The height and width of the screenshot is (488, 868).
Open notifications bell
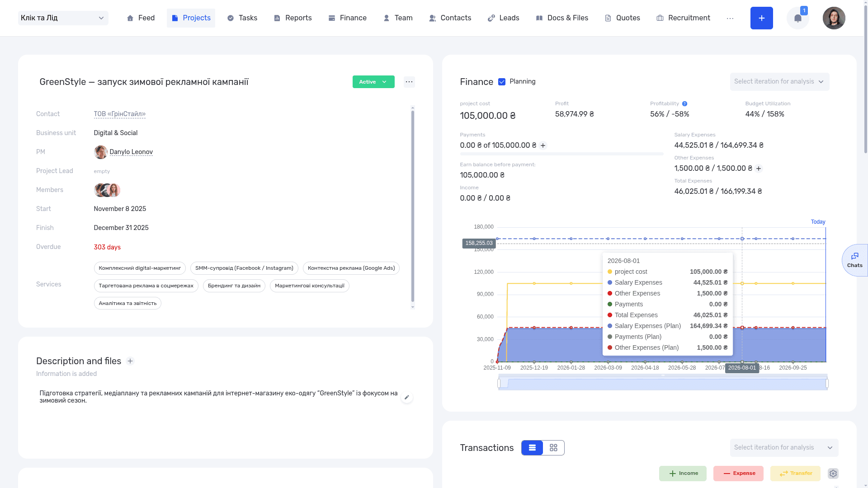pos(798,19)
